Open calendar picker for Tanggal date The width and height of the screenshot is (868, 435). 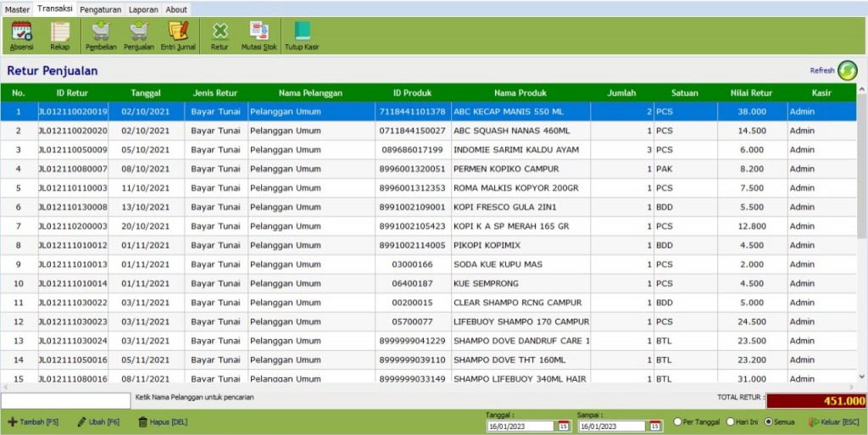click(x=563, y=427)
